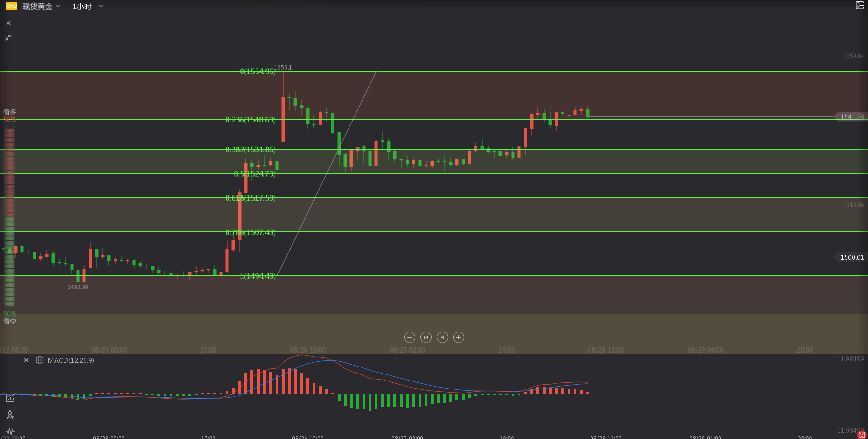Click the XAU gold symbol badge
The width and height of the screenshot is (868, 439).
11,6
